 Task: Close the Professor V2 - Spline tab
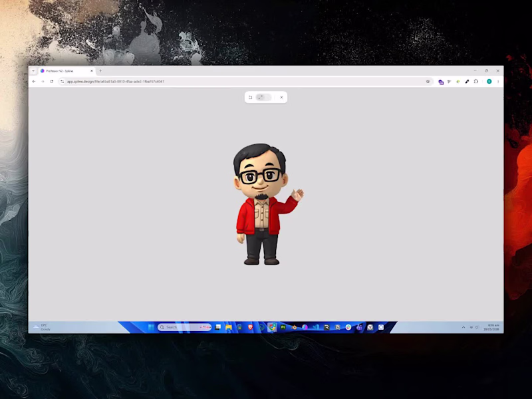coord(92,71)
